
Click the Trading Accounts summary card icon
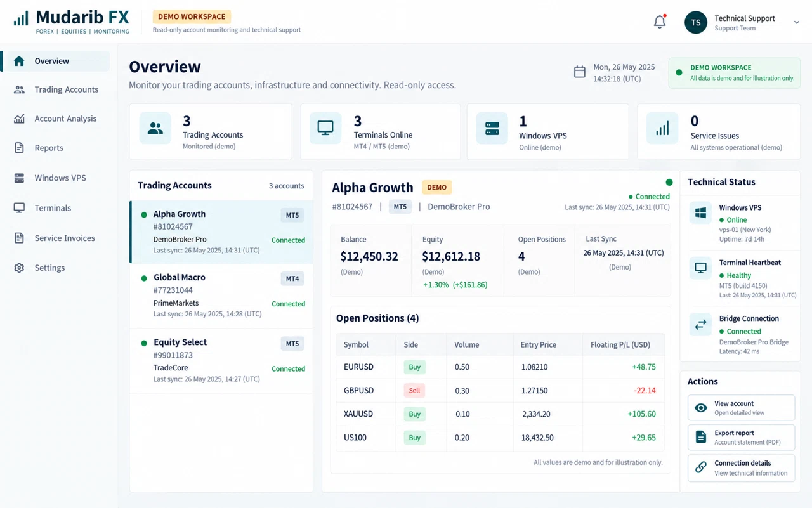155,128
